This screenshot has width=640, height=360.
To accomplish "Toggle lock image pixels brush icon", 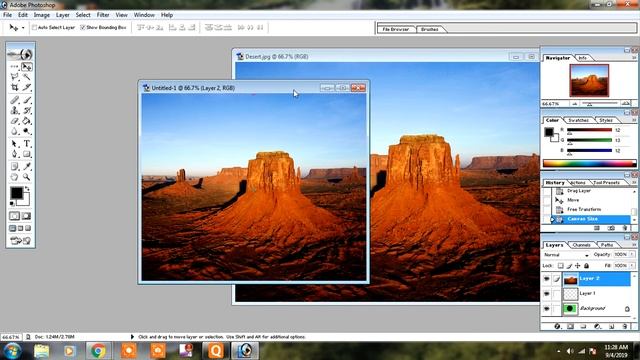I will click(569, 266).
